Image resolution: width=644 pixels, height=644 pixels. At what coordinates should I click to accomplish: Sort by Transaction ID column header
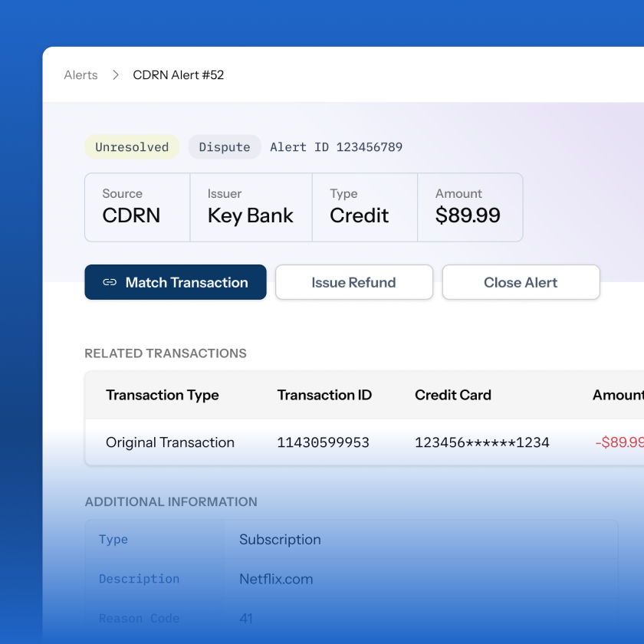click(324, 395)
